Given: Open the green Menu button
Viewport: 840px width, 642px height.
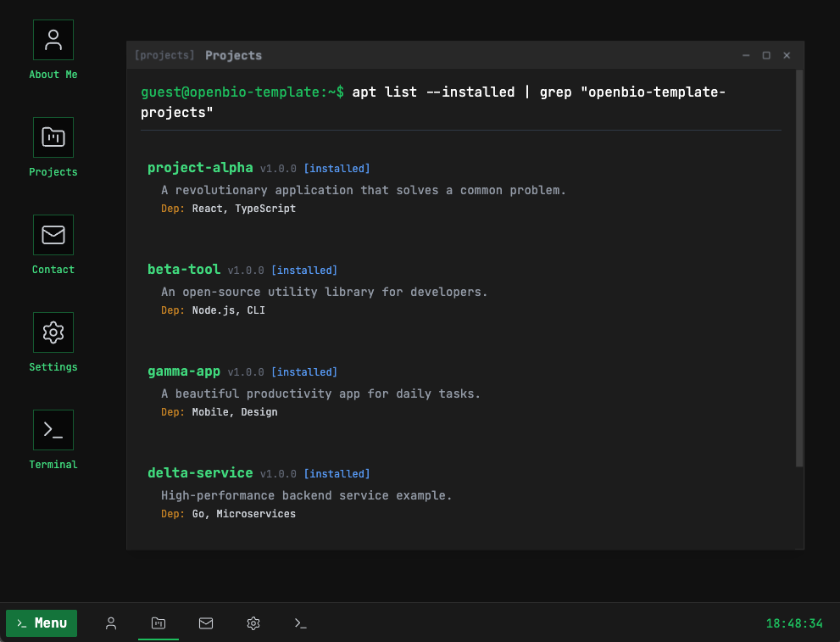Looking at the screenshot, I should (41, 623).
